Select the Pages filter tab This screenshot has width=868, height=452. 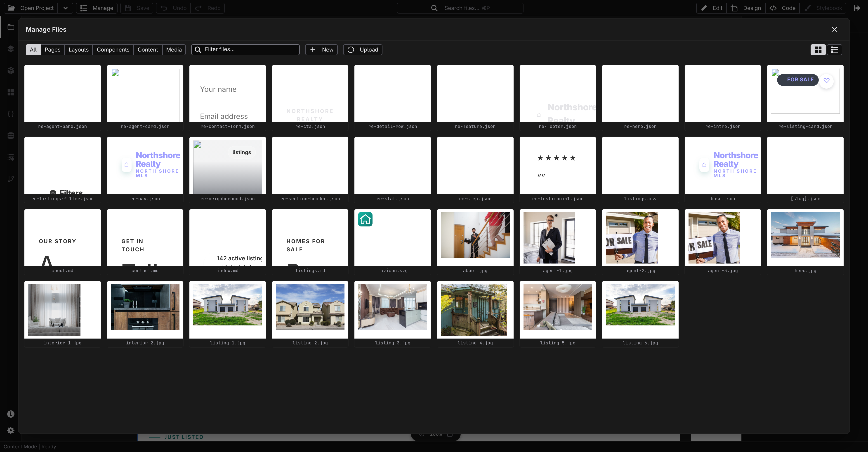click(53, 49)
